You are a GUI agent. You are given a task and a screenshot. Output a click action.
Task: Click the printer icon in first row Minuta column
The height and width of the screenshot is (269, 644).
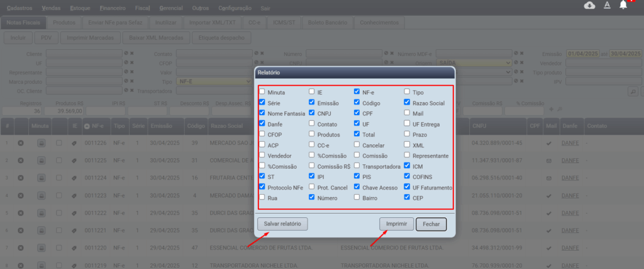(42, 144)
